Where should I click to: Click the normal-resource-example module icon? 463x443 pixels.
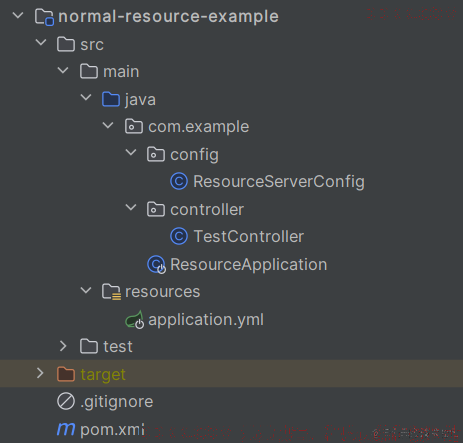point(44,17)
